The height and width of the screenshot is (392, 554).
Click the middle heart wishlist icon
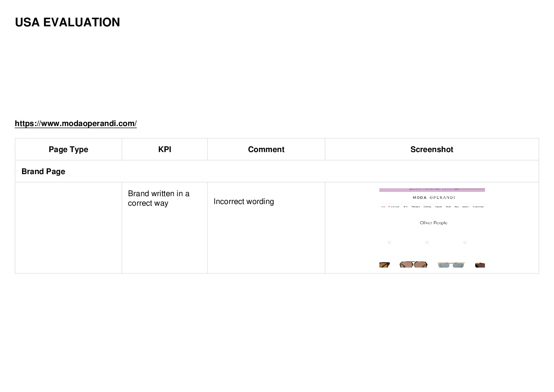pos(427,243)
